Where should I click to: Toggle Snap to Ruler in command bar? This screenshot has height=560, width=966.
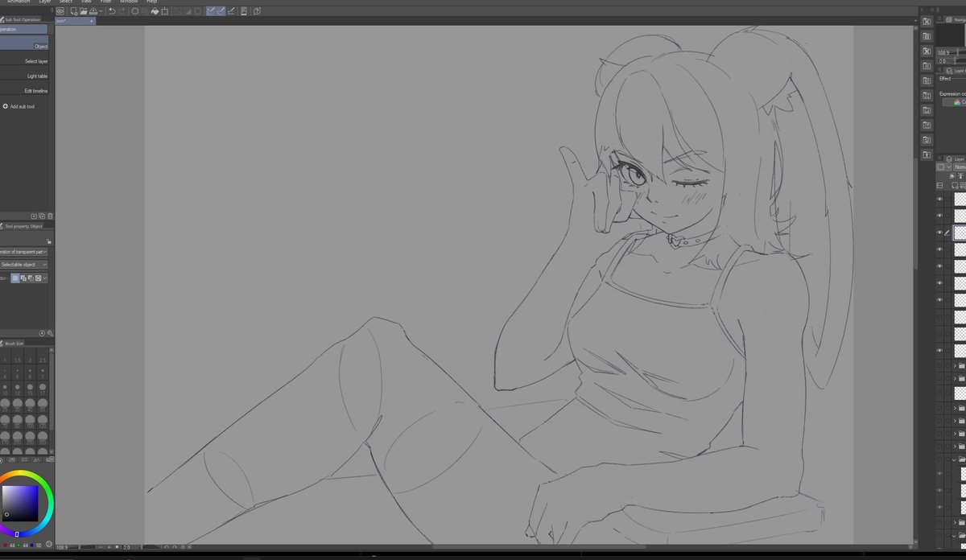tap(211, 11)
